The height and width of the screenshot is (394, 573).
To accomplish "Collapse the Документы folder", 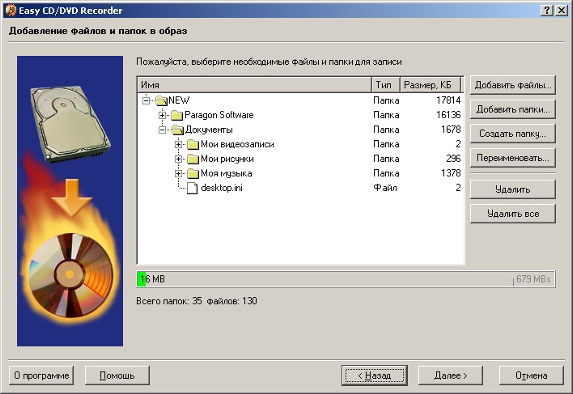I will pyautogui.click(x=162, y=130).
